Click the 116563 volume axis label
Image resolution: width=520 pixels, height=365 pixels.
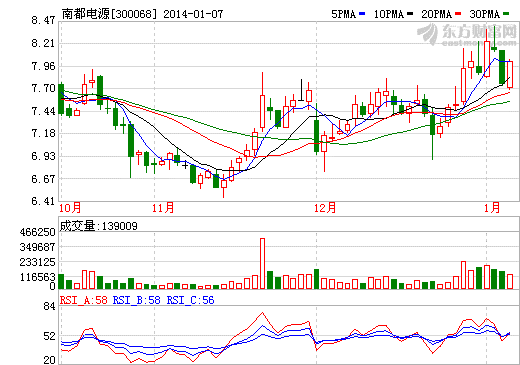click(38, 277)
